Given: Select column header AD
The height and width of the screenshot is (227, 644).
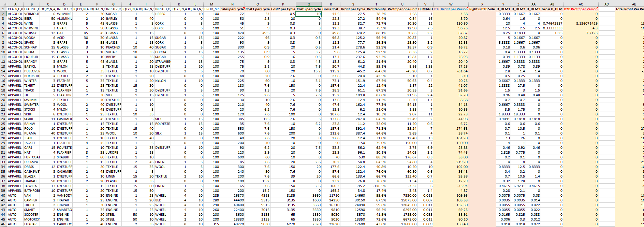Looking at the screenshot, I should pos(606,4).
